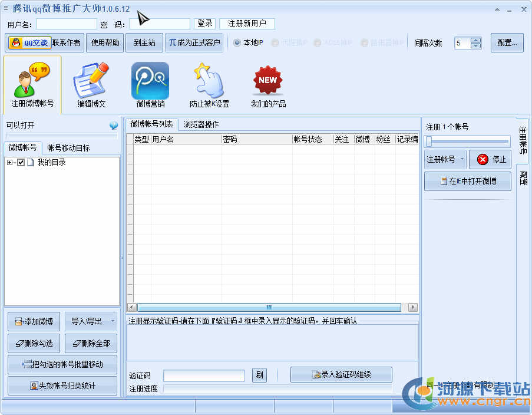Click the 添加微博 button
Screen dimensions: 532x415
[34, 321]
